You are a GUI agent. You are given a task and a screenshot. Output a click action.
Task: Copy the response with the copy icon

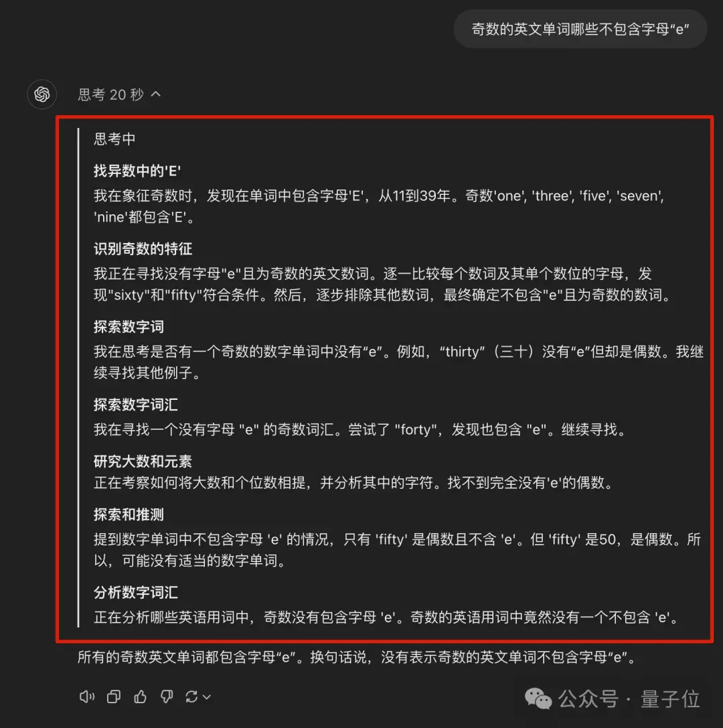pos(114,697)
